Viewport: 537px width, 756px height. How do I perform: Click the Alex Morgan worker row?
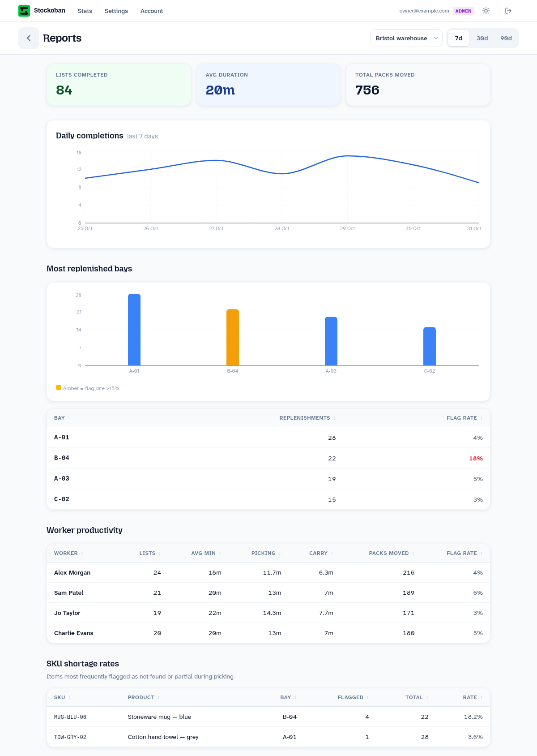268,572
